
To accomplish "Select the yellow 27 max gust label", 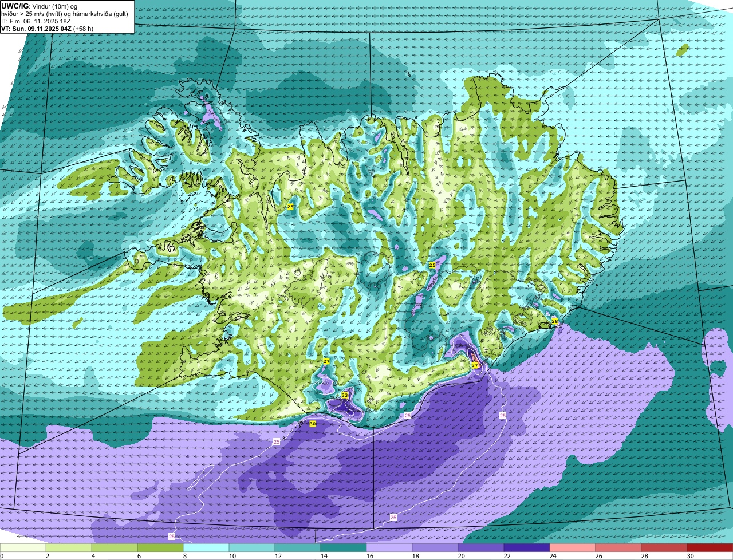I will click(x=326, y=361).
